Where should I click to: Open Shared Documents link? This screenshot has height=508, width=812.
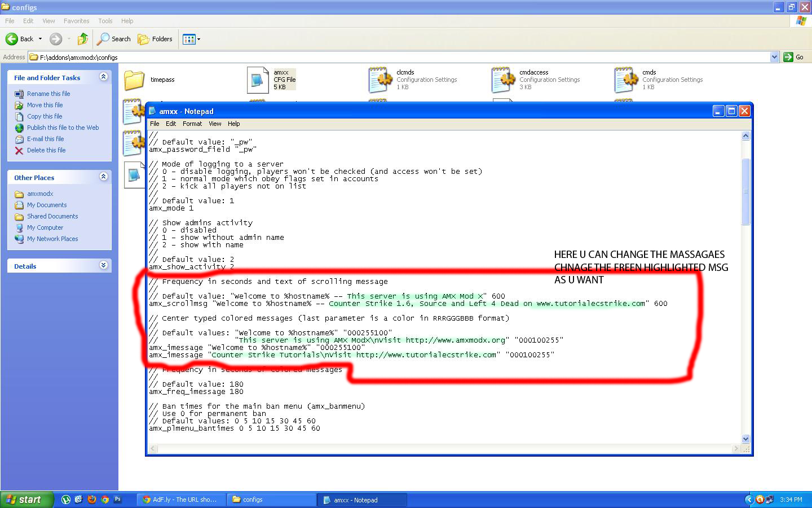tap(52, 216)
